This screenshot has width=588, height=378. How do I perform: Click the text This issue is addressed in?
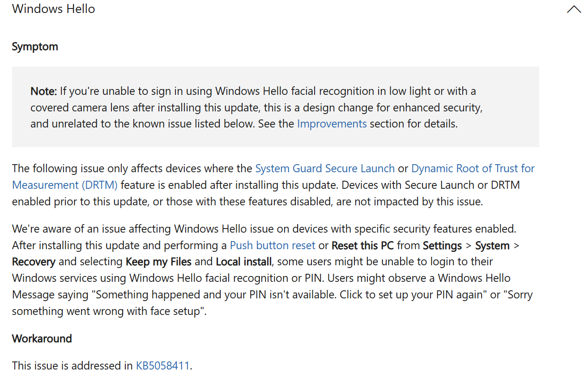pos(72,366)
